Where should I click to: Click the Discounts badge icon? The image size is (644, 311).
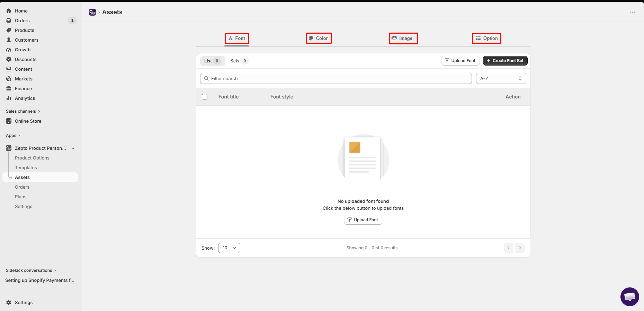[9, 59]
